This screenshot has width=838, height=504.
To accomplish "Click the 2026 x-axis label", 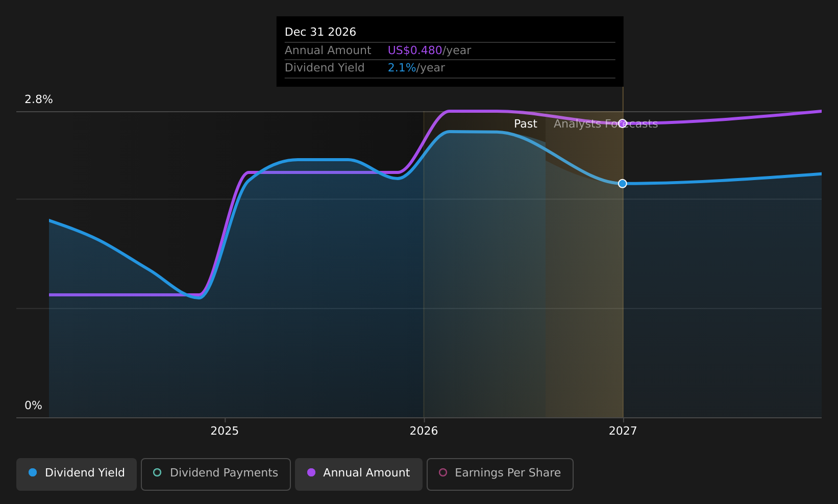I will 424,431.
